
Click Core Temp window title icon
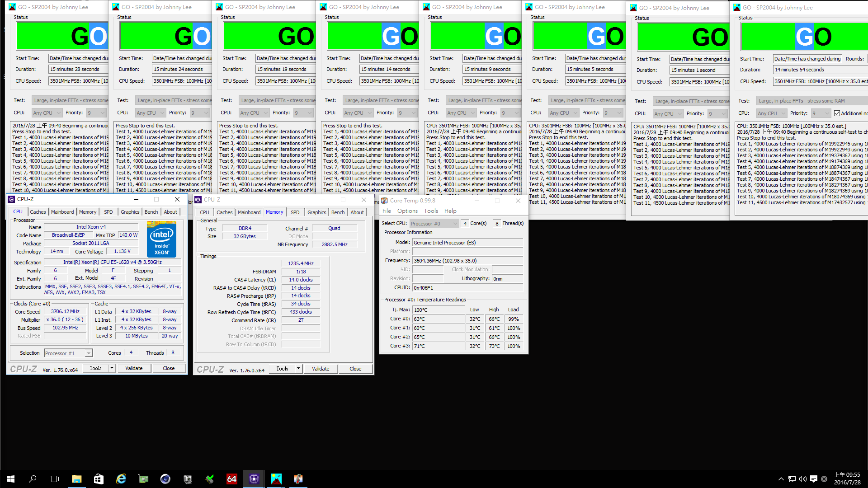pyautogui.click(x=384, y=201)
